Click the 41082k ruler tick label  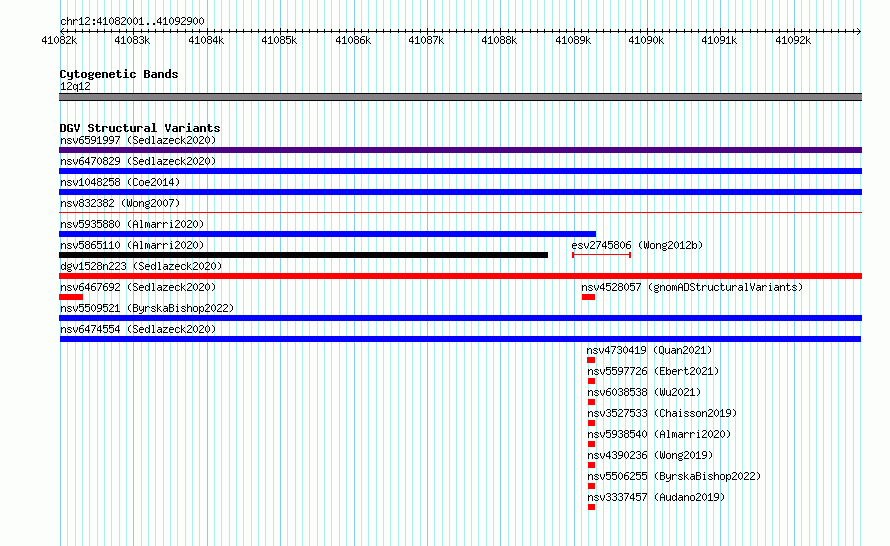(59, 40)
